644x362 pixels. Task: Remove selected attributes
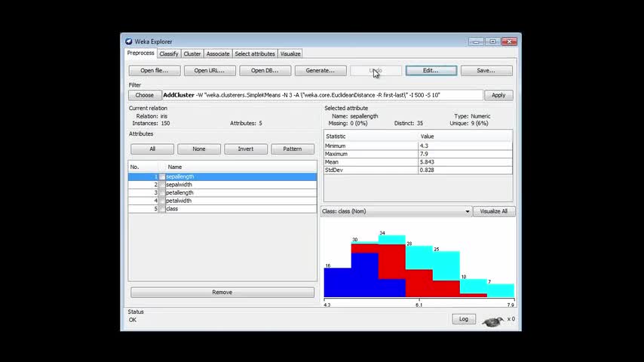pyautogui.click(x=222, y=292)
